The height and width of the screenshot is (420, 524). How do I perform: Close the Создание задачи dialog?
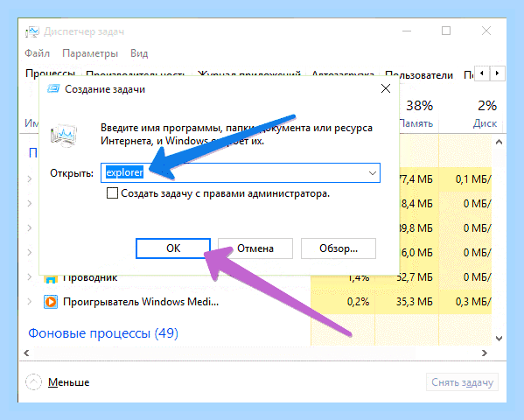(x=386, y=88)
